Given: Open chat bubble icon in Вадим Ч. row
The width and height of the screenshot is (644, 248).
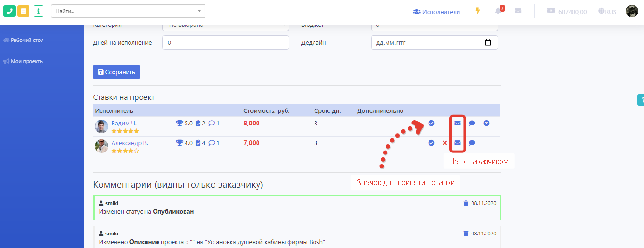Looking at the screenshot, I should click(x=472, y=123).
